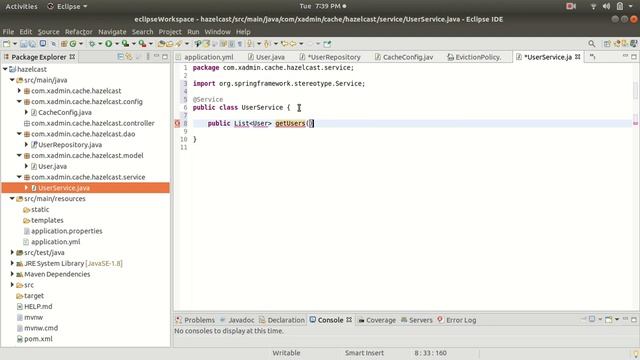
Task: Open the Window menu
Action: click(217, 31)
